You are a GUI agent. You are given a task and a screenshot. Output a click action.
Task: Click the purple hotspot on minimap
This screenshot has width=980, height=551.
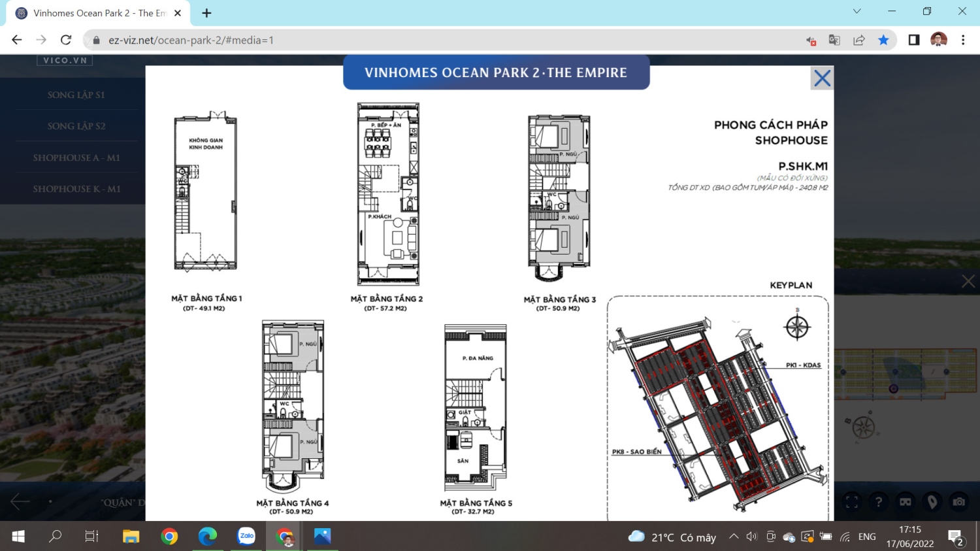[893, 389]
